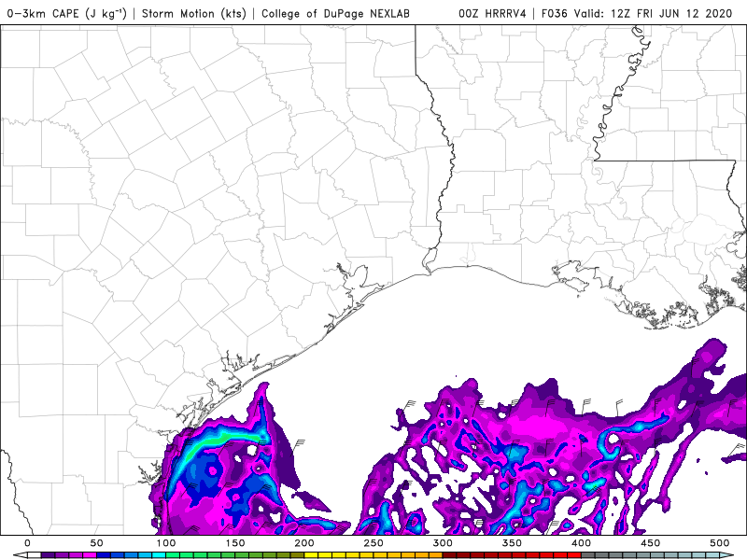Click the 'Valid: 12Z FRI JUN 12 2020' text
This screenshot has height=560, width=747.
[x=653, y=13]
